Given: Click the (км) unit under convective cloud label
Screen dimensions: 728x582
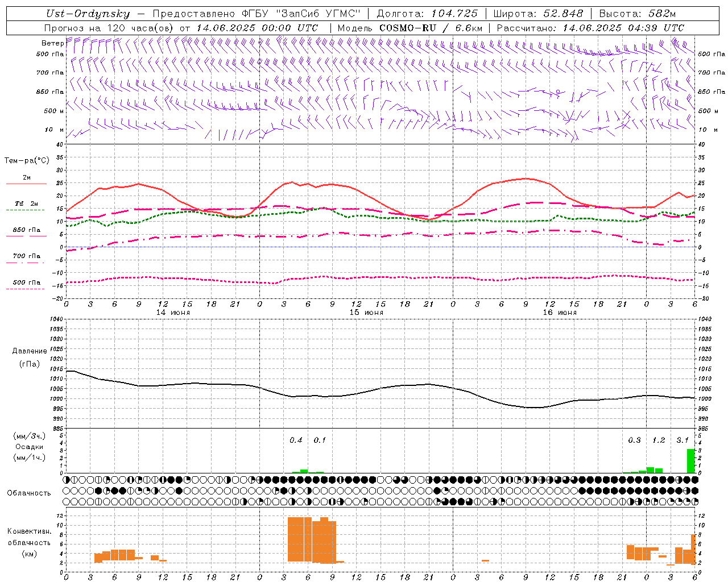Looking at the screenshot, I should click(x=30, y=554).
